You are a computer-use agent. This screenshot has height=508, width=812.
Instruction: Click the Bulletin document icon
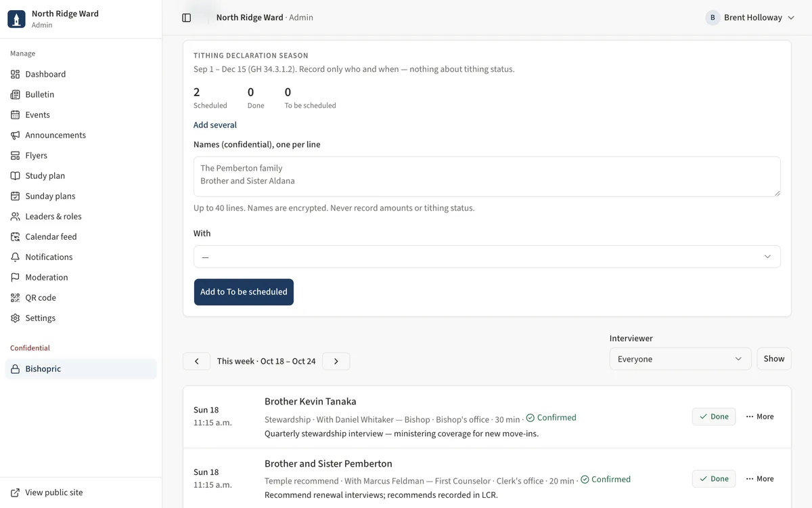click(15, 95)
